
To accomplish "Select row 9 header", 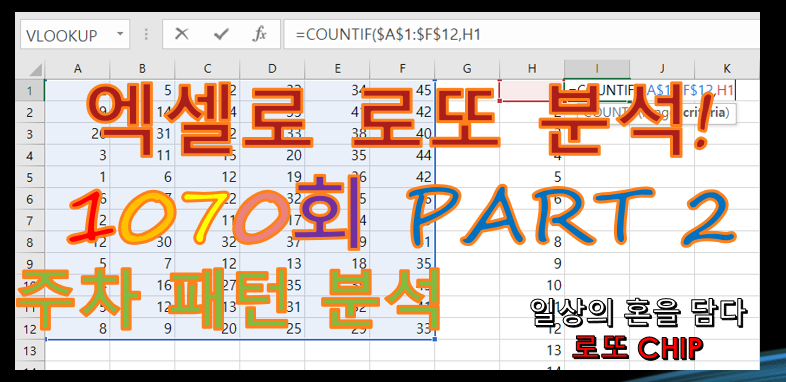I will pos(30,264).
